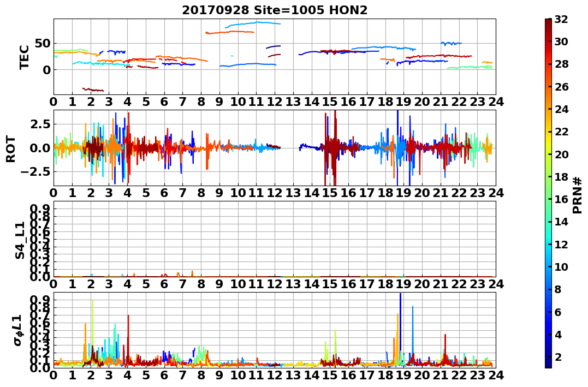Screen dimensions: 588x387
Task: Select colorbar tick label 8
Action: [558, 289]
